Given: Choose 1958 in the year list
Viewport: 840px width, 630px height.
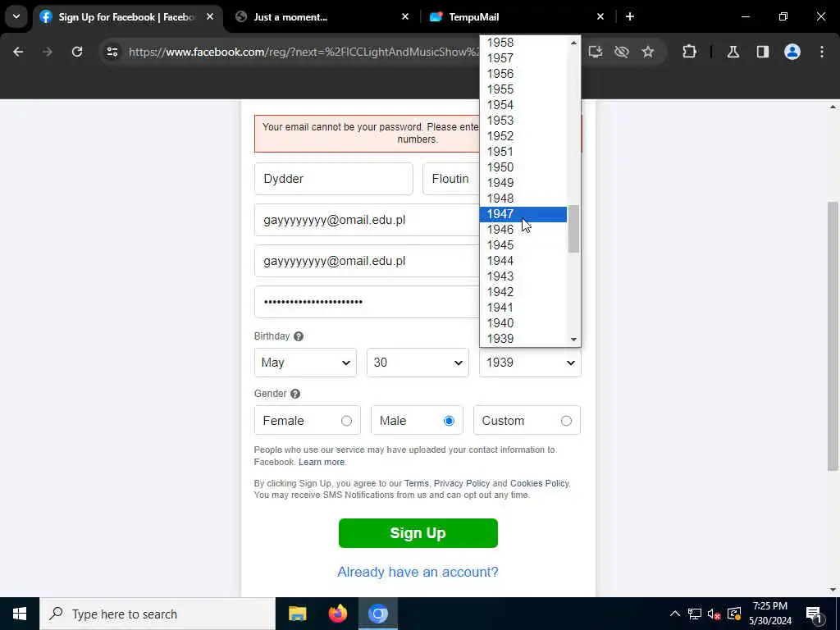Looking at the screenshot, I should click(523, 43).
